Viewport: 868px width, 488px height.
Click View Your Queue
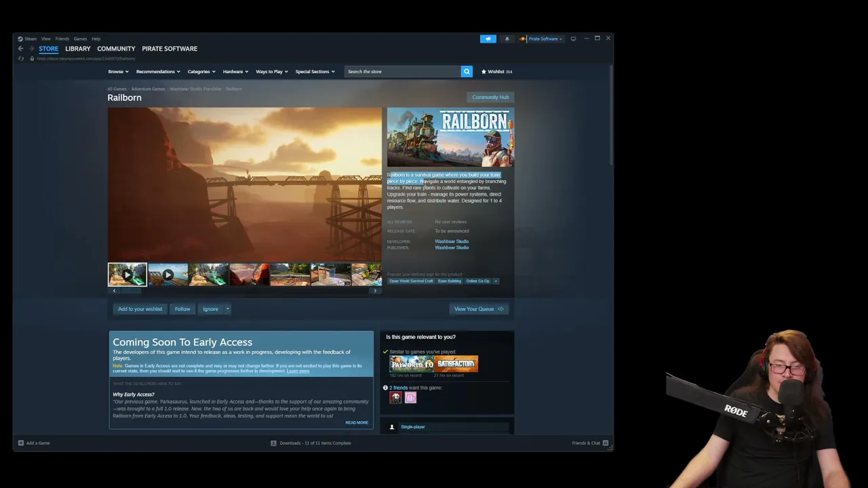click(x=479, y=309)
